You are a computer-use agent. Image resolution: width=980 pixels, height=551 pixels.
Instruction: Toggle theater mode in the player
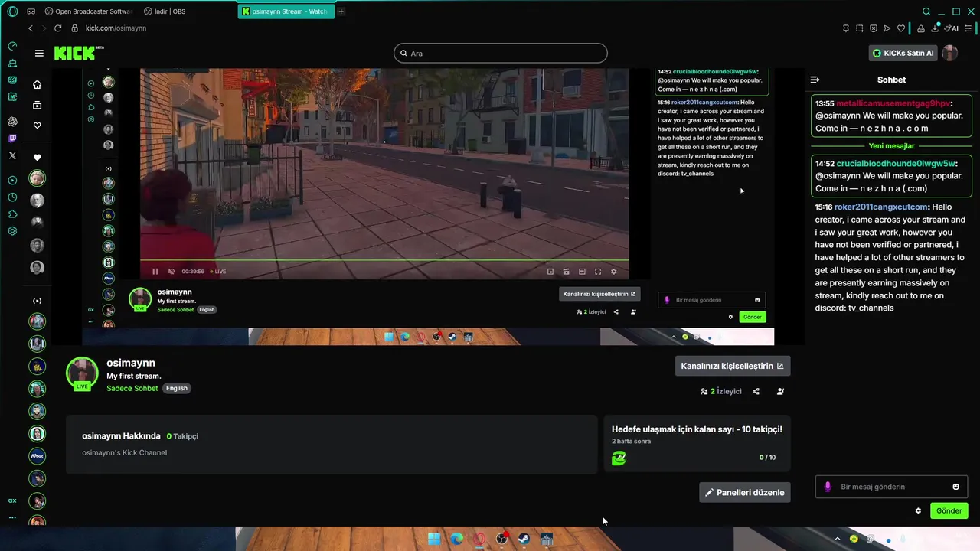coord(582,271)
